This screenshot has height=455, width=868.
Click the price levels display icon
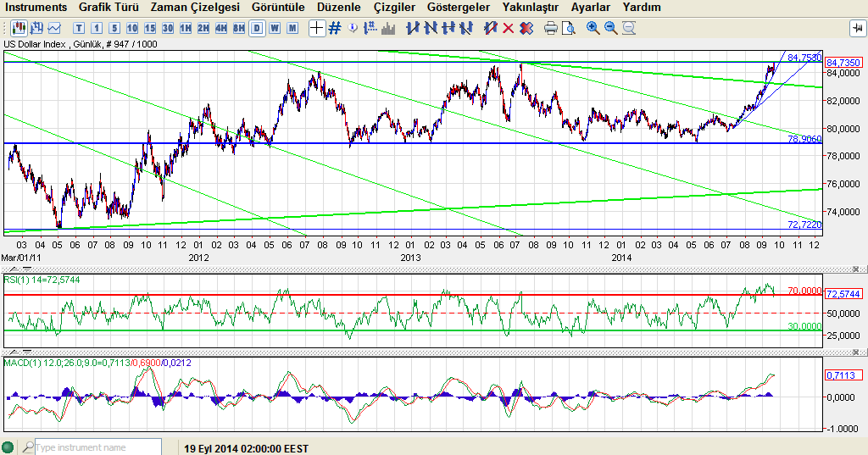click(x=370, y=28)
